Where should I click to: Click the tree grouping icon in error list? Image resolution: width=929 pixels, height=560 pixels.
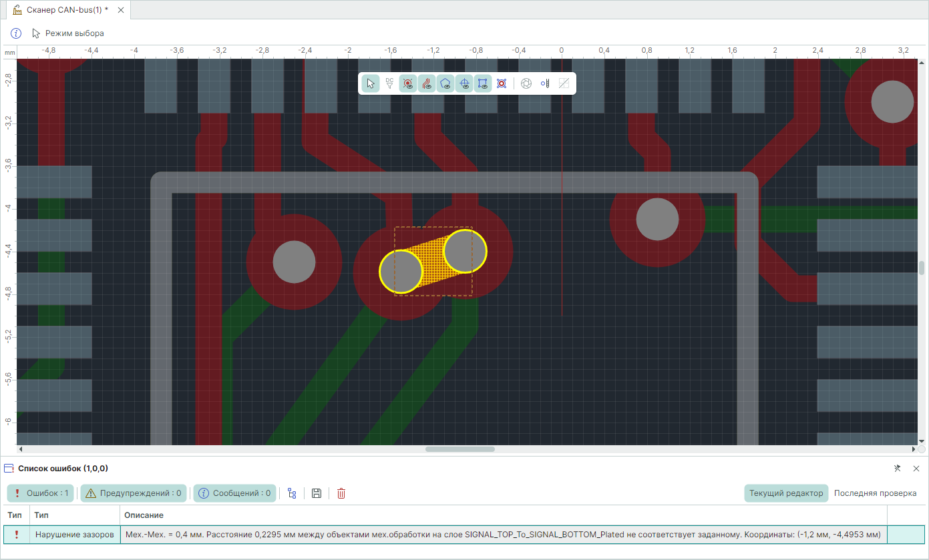292,493
